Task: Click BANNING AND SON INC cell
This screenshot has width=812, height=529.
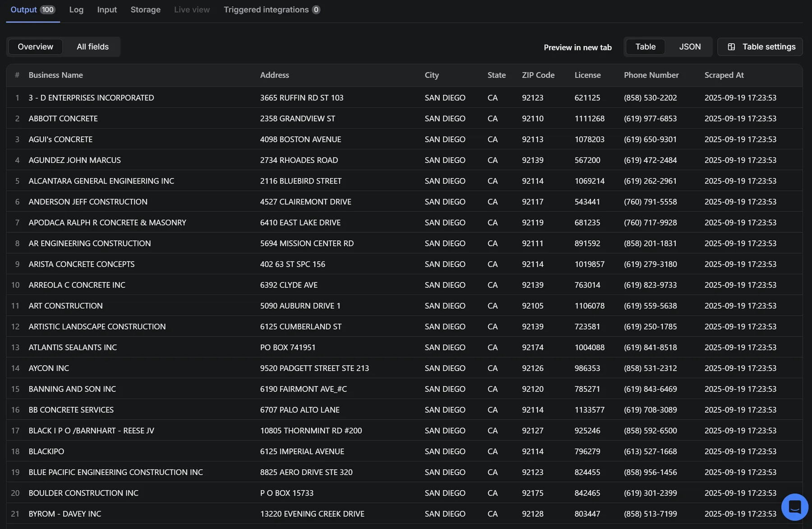Action: (72, 389)
